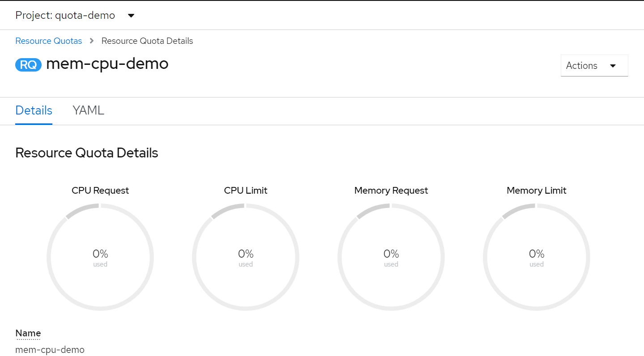This screenshot has width=644, height=356.
Task: Open the Resource Quotas breadcrumb link
Action: coord(48,41)
